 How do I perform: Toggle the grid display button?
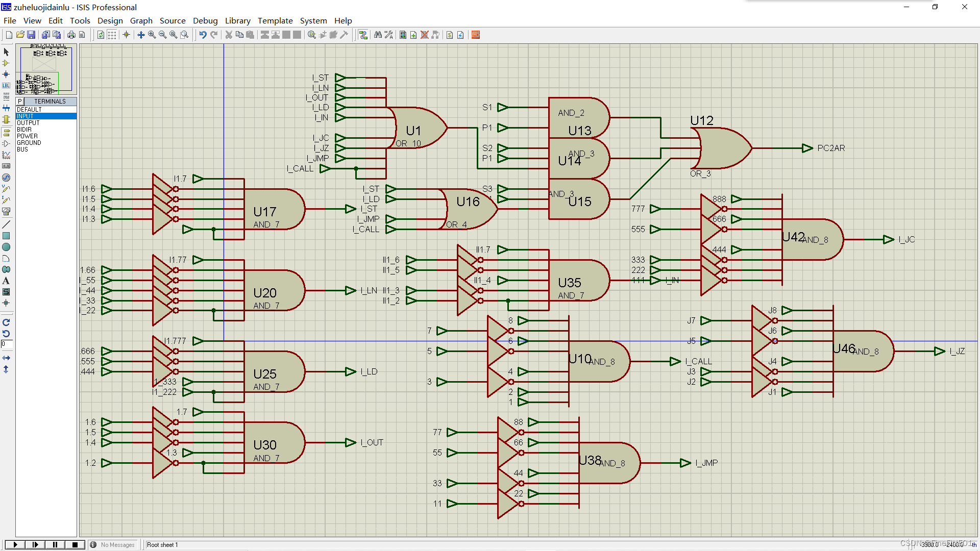tap(112, 35)
